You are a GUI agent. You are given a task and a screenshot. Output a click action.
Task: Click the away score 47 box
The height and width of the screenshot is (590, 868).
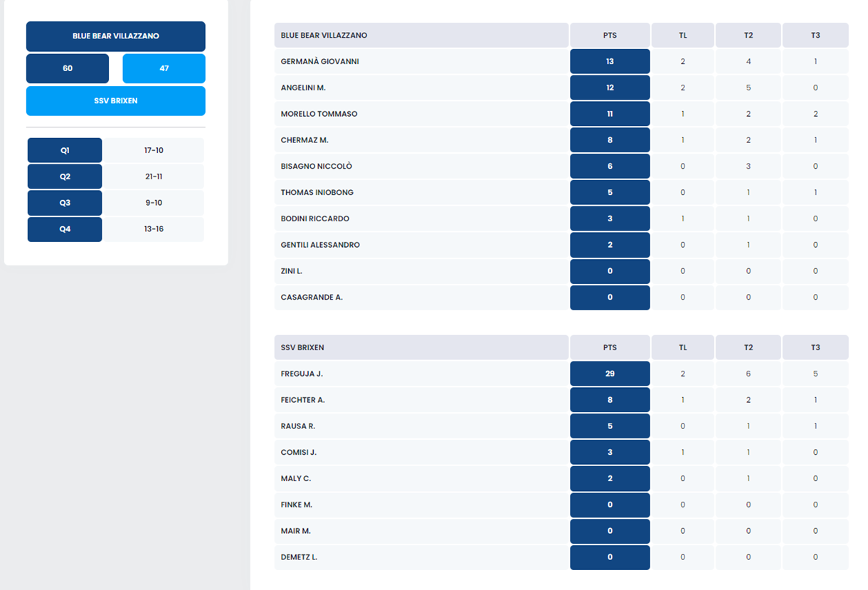tap(164, 69)
